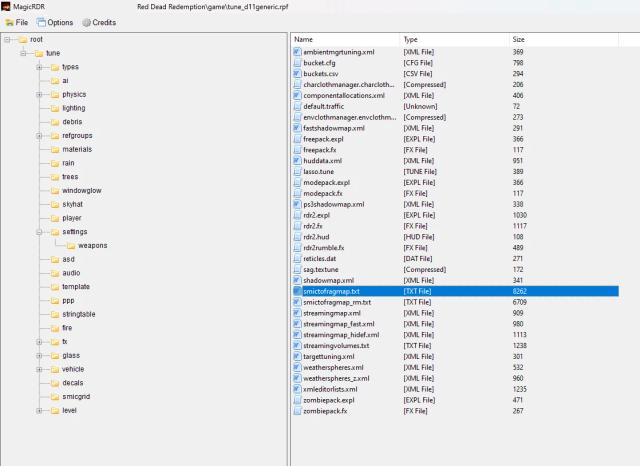Select xmleditorlists.xml in file list

[x=330, y=389]
